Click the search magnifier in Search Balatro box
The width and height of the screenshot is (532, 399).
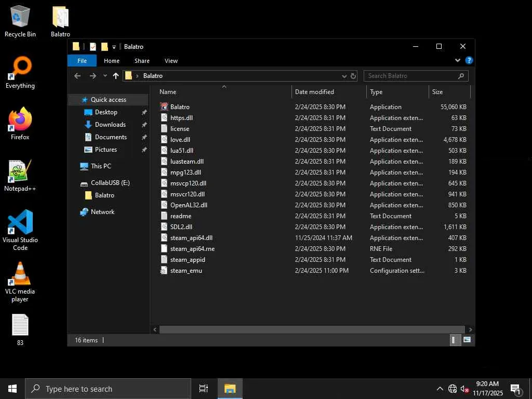tap(461, 76)
